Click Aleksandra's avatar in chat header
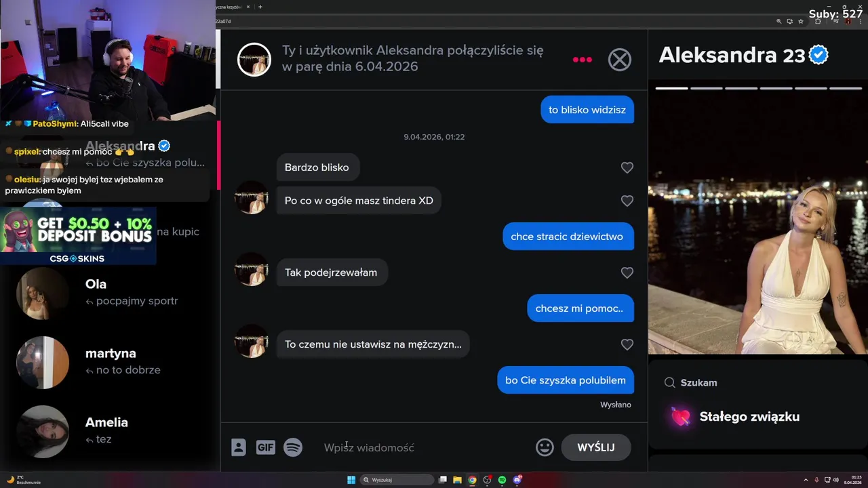This screenshot has width=868, height=488. (254, 60)
